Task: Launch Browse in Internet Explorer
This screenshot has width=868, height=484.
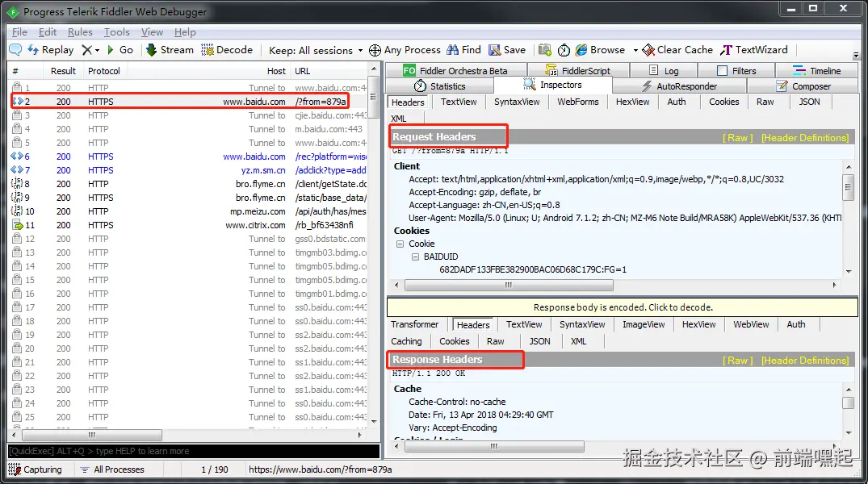Action: (x=600, y=50)
